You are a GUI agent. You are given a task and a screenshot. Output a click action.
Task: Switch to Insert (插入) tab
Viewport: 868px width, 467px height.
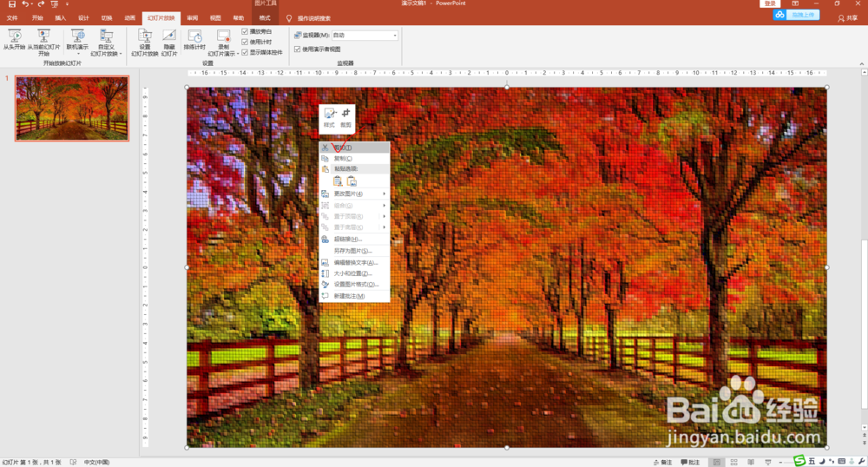[61, 18]
